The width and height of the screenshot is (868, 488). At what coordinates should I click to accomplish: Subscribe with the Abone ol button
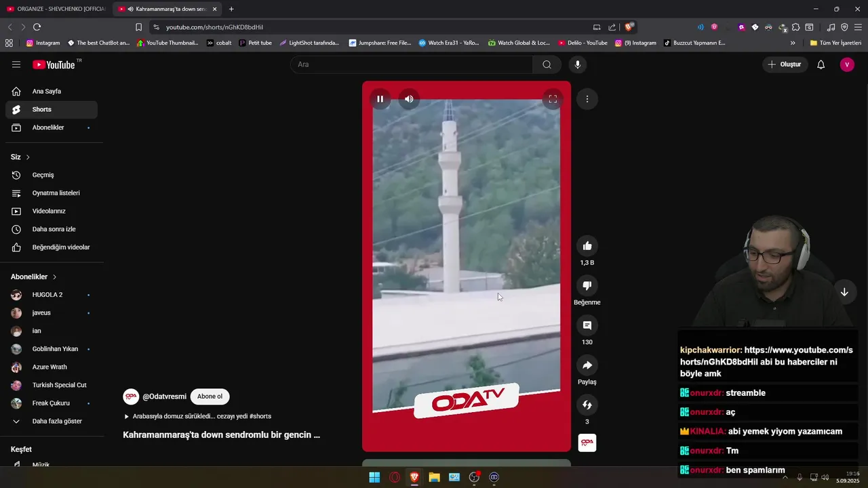pyautogui.click(x=210, y=396)
